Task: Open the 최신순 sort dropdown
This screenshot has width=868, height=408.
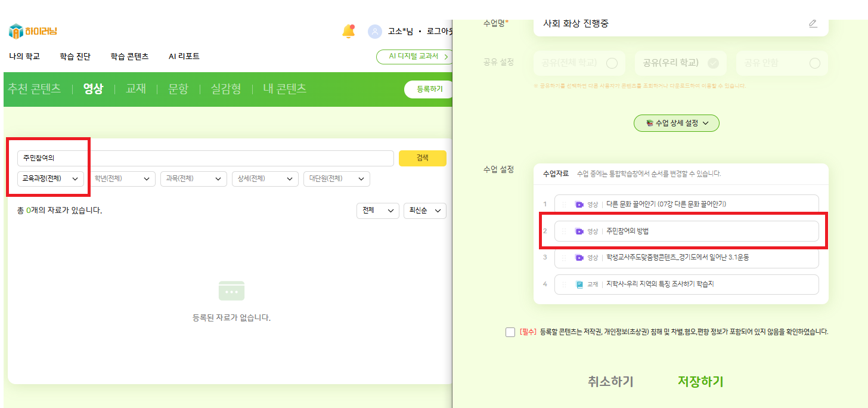Action: (424, 211)
